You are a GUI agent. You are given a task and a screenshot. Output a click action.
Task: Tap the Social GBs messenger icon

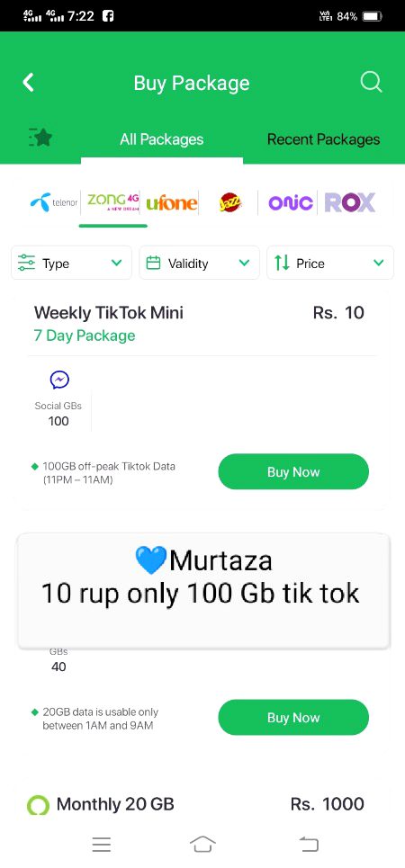(59, 380)
